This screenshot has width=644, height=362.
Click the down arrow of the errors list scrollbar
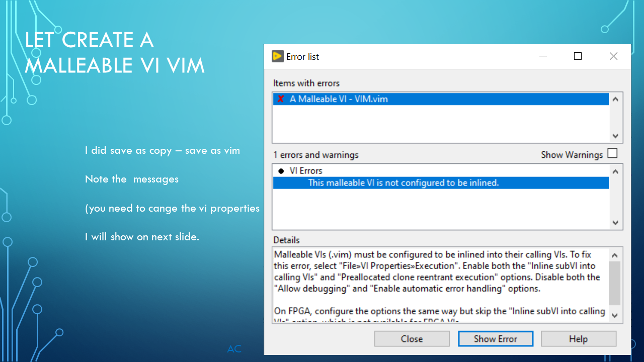tap(615, 223)
